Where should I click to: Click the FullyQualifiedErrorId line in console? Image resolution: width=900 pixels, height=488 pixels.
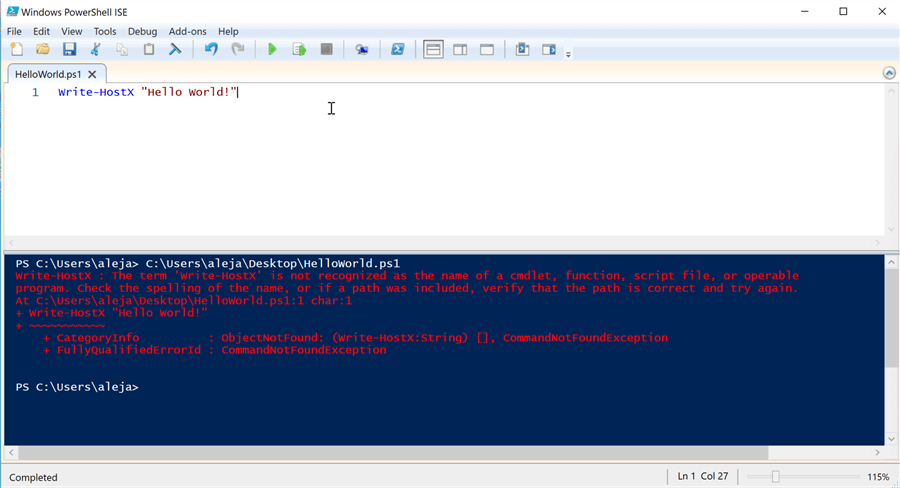pos(215,350)
